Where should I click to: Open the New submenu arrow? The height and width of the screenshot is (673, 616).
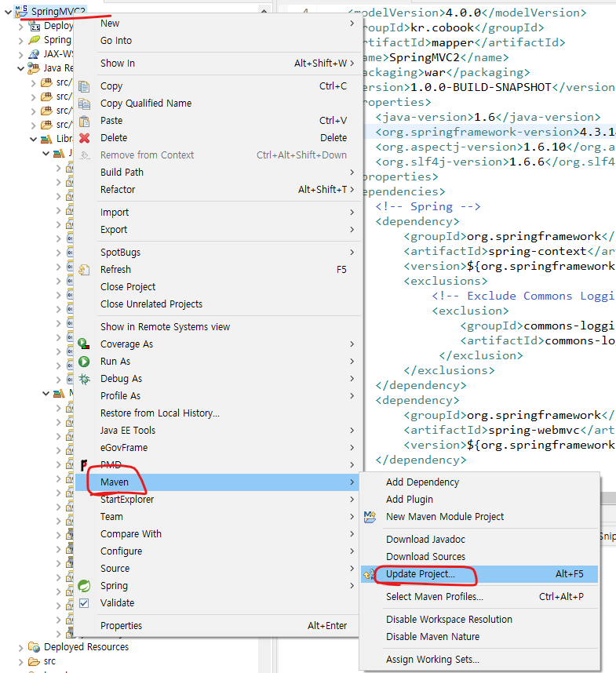coord(352,24)
